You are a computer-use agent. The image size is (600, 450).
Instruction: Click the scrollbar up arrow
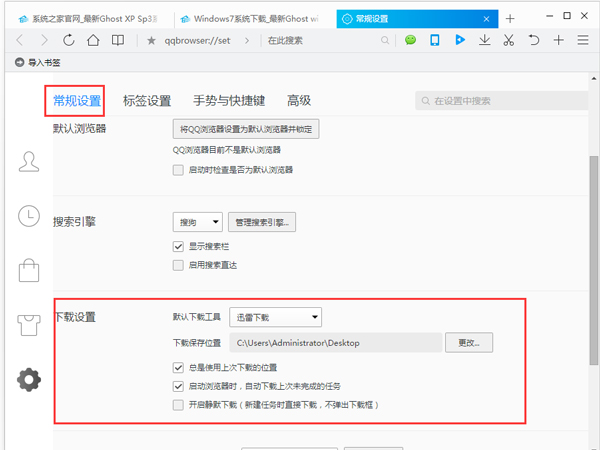593,78
